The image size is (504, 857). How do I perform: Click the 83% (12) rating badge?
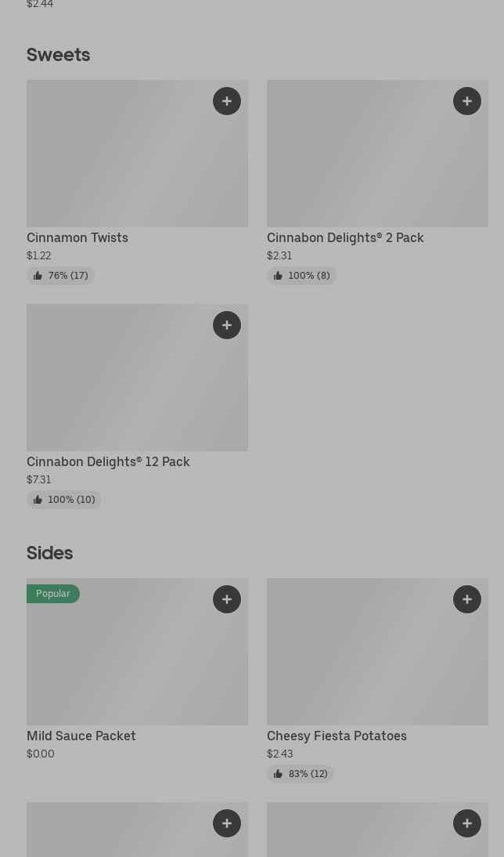[x=301, y=774]
